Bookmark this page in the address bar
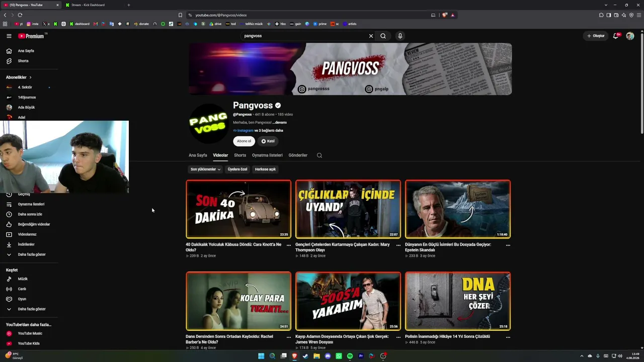Viewport: 644px width, 362px height. click(180, 15)
